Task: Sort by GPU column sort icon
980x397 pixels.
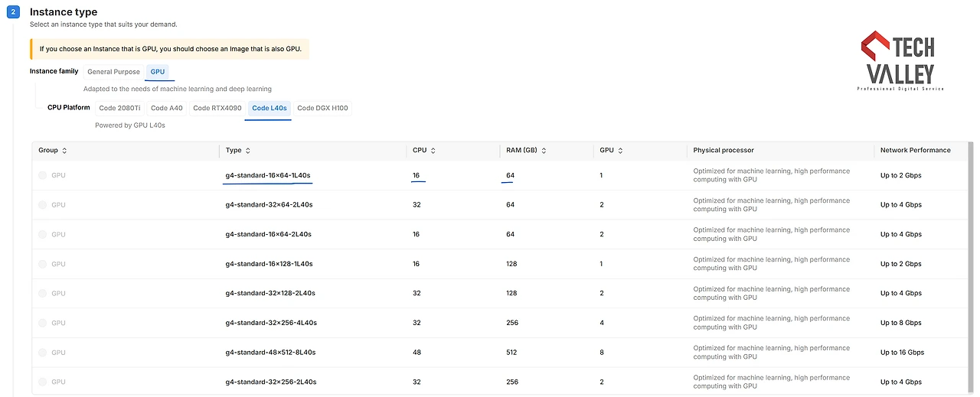Action: [x=620, y=151]
